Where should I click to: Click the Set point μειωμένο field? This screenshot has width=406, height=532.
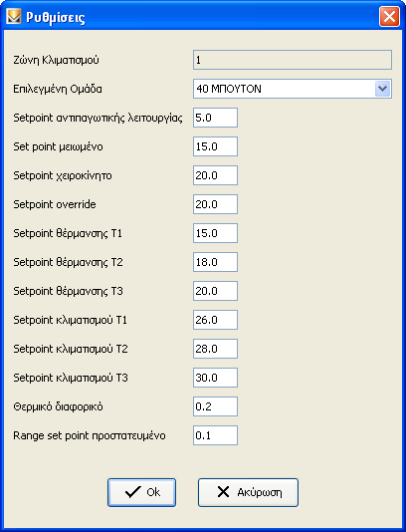(216, 146)
